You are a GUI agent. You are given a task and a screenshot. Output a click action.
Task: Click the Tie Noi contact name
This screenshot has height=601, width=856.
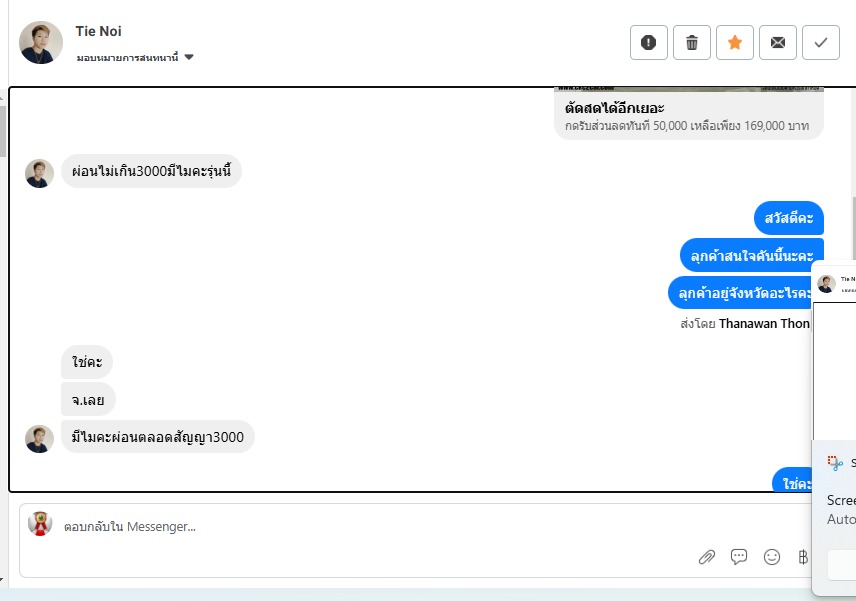click(x=98, y=31)
